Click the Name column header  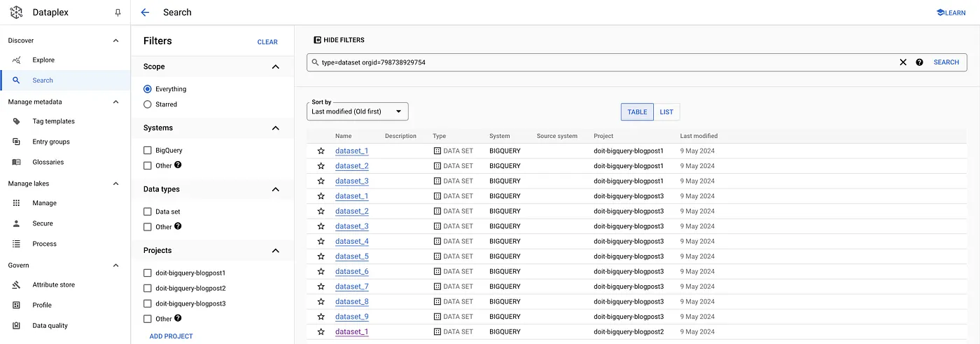point(343,136)
